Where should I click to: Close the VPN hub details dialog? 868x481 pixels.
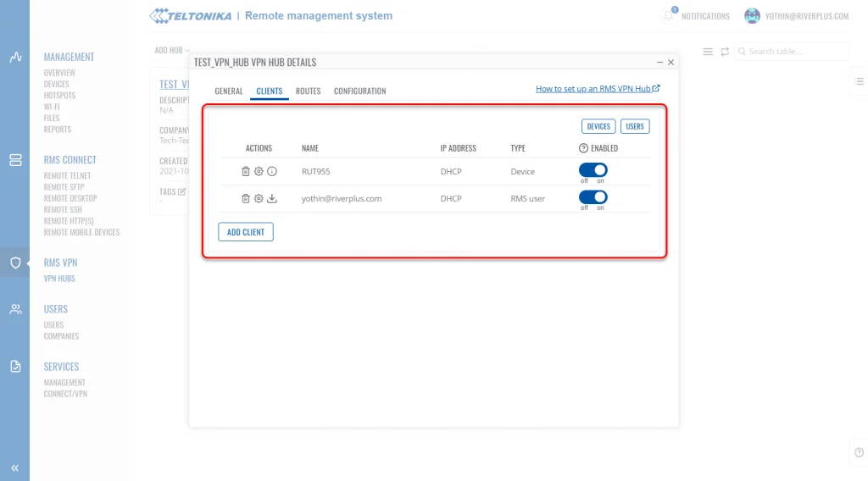[671, 63]
